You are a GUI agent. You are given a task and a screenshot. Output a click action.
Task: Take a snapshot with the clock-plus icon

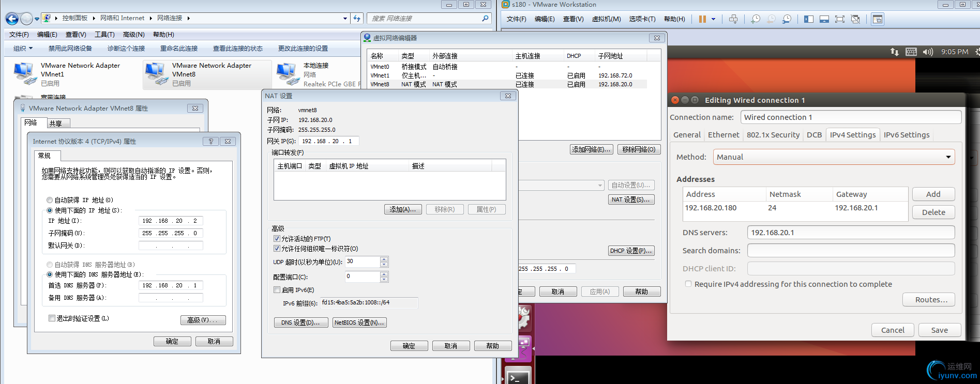pyautogui.click(x=756, y=19)
